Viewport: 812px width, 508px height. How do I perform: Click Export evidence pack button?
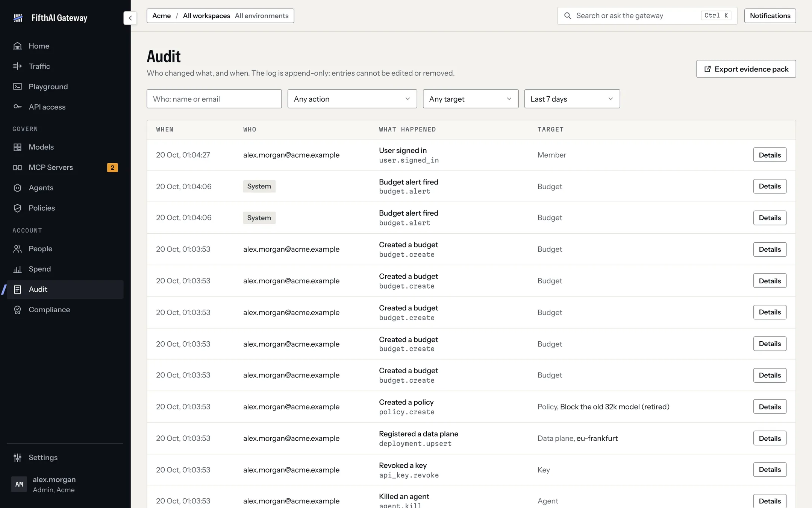point(746,69)
